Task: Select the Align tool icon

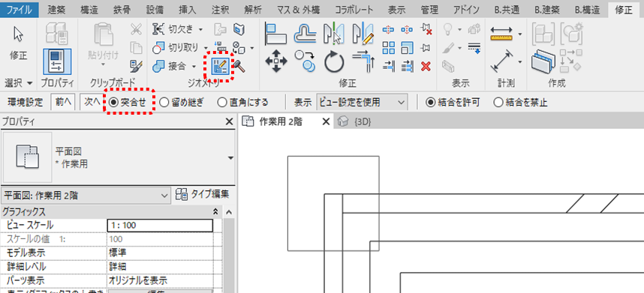Action: 276,33
